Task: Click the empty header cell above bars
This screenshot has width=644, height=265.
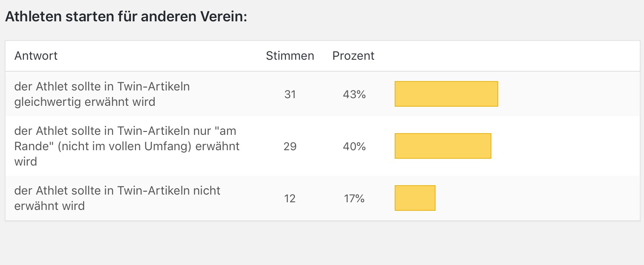Action: click(x=511, y=56)
